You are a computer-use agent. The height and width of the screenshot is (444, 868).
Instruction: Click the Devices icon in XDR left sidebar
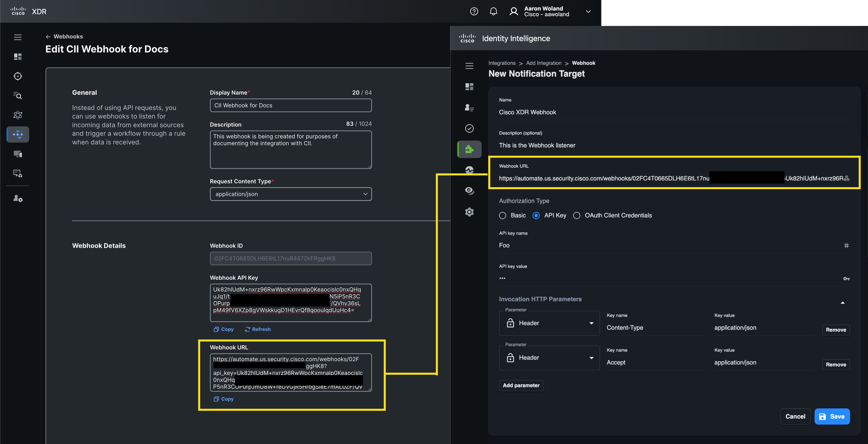(17, 154)
